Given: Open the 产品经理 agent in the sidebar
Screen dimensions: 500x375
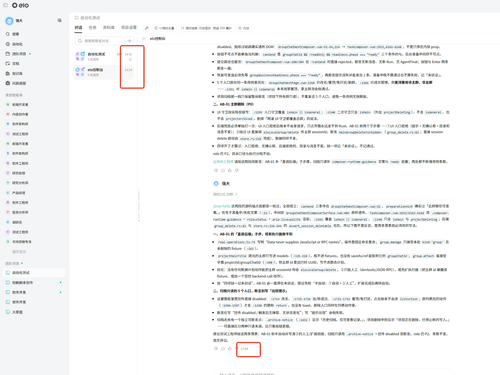Looking at the screenshot, I should 16,193.
